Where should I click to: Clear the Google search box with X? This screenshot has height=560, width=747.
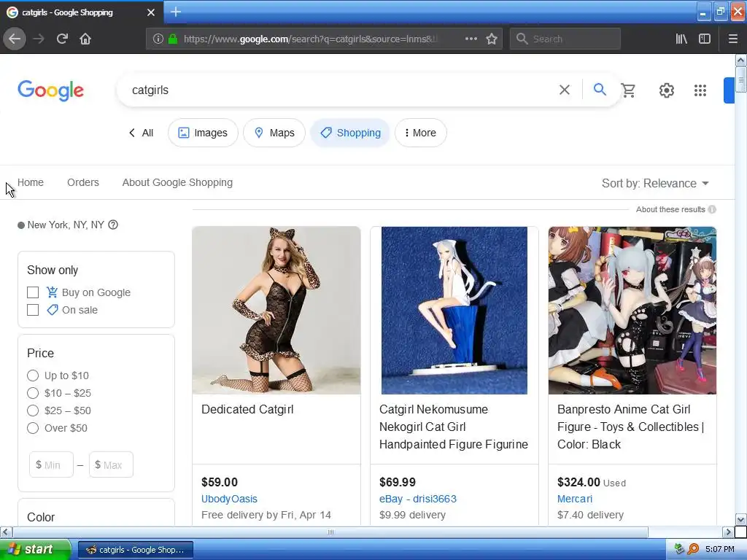pyautogui.click(x=565, y=90)
